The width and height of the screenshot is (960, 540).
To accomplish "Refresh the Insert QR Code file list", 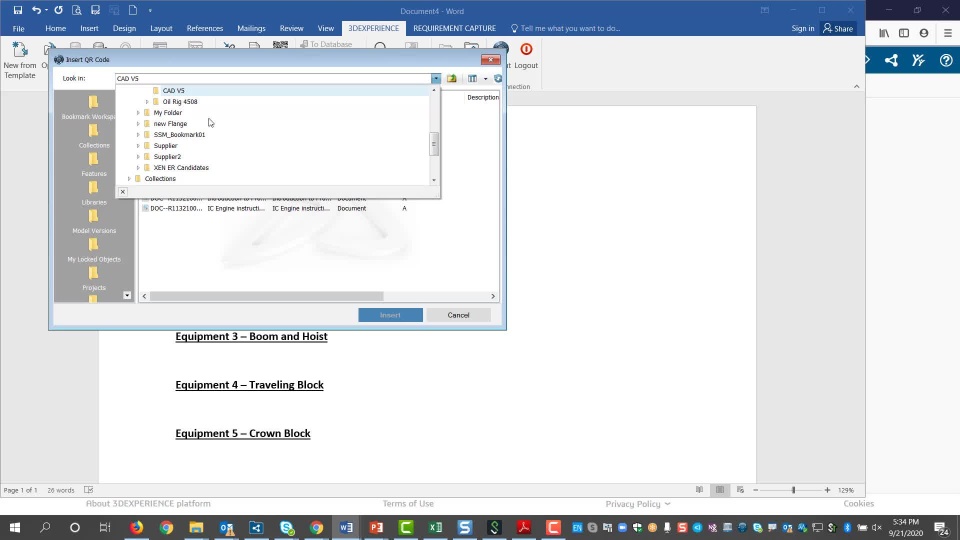I will [x=498, y=78].
